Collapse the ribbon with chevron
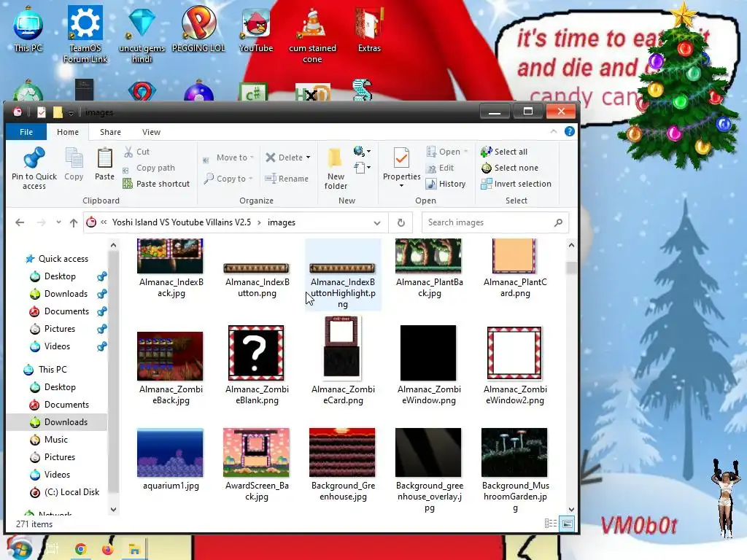 [554, 131]
